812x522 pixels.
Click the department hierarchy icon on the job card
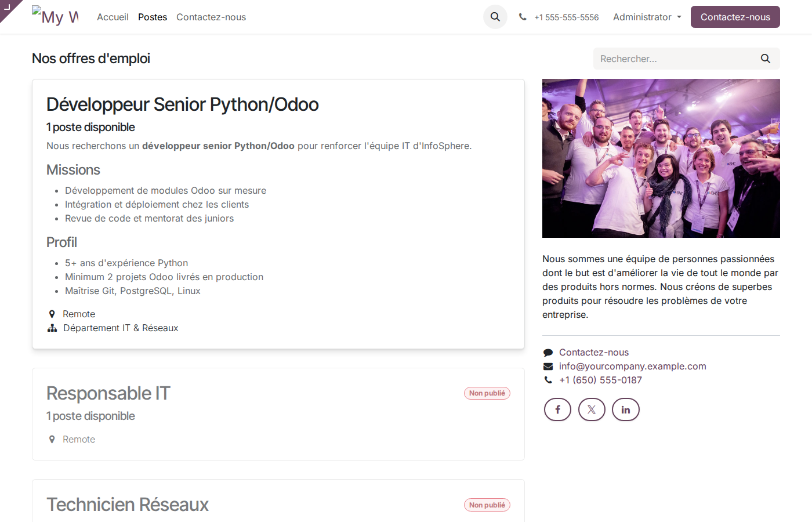click(52, 328)
